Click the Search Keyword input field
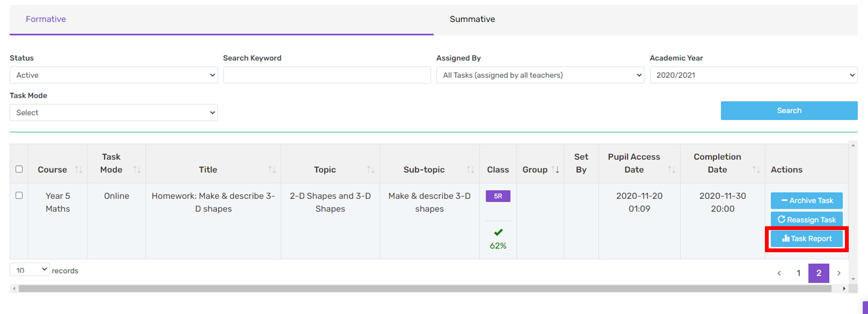868x314 pixels. 327,75
